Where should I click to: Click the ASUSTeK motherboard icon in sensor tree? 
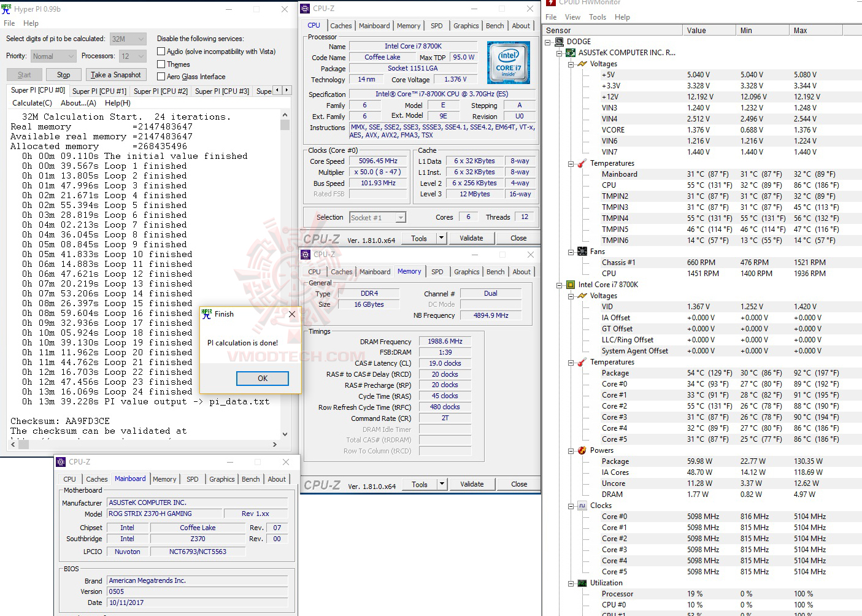tap(571, 53)
